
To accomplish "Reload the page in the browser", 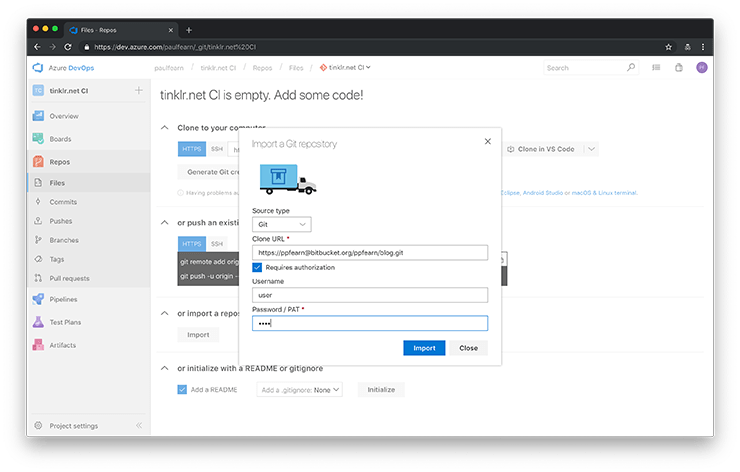I will tap(67, 47).
